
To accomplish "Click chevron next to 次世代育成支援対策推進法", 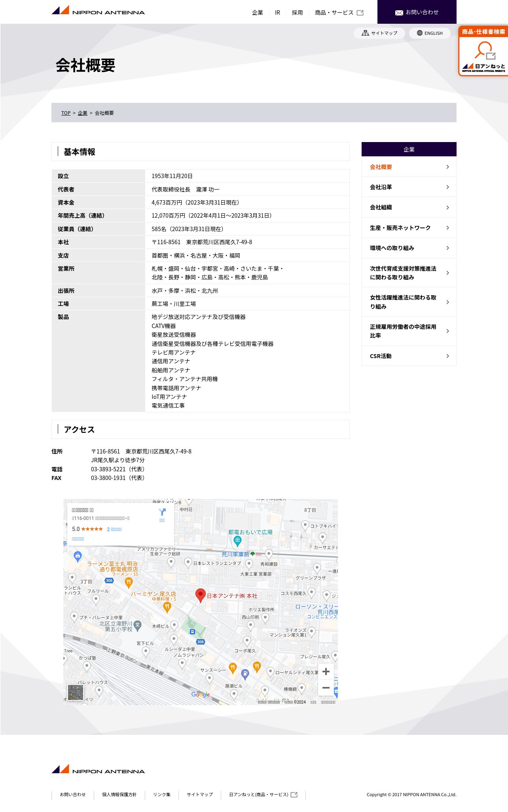I will pyautogui.click(x=447, y=273).
